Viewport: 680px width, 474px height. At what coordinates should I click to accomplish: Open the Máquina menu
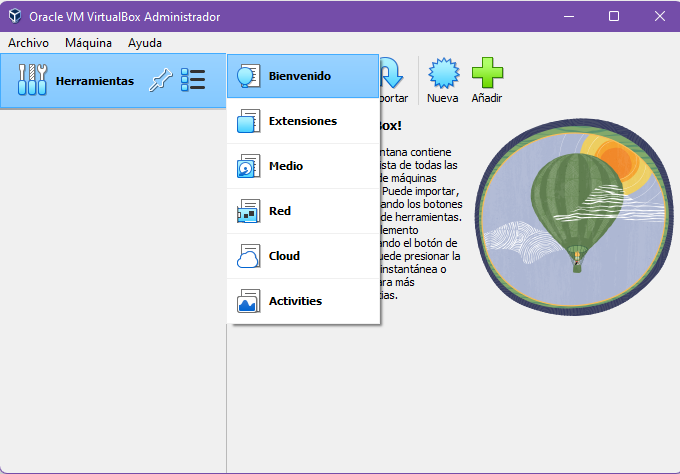pos(88,43)
